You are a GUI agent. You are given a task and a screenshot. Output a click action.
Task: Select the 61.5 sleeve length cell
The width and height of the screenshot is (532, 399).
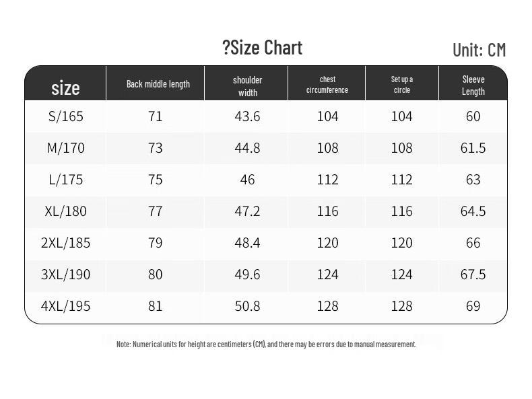[473, 148]
